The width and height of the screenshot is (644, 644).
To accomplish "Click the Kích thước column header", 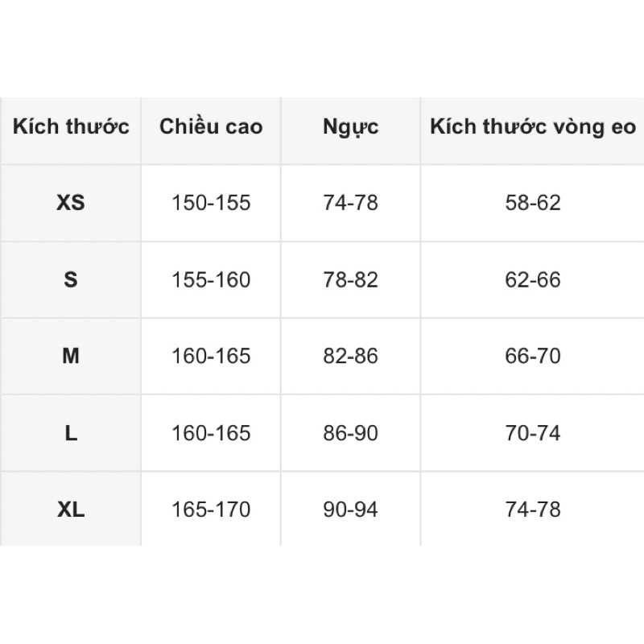I will 71,126.
